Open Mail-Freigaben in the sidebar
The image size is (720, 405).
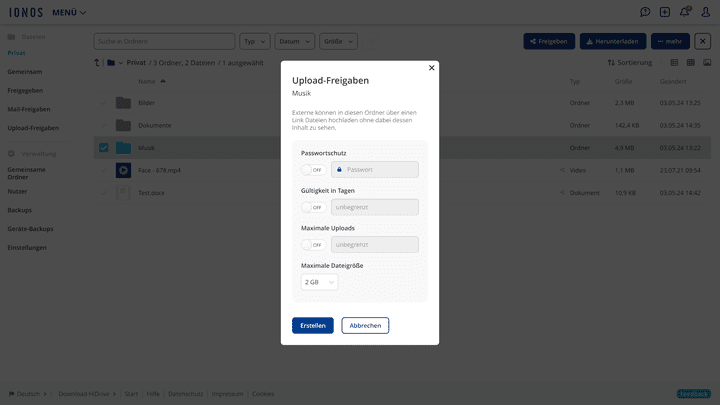point(29,109)
